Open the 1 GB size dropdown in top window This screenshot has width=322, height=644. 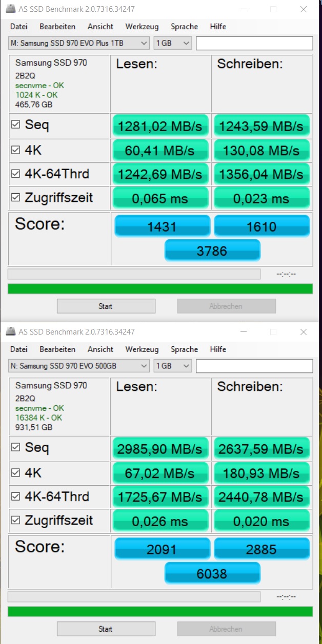click(173, 43)
